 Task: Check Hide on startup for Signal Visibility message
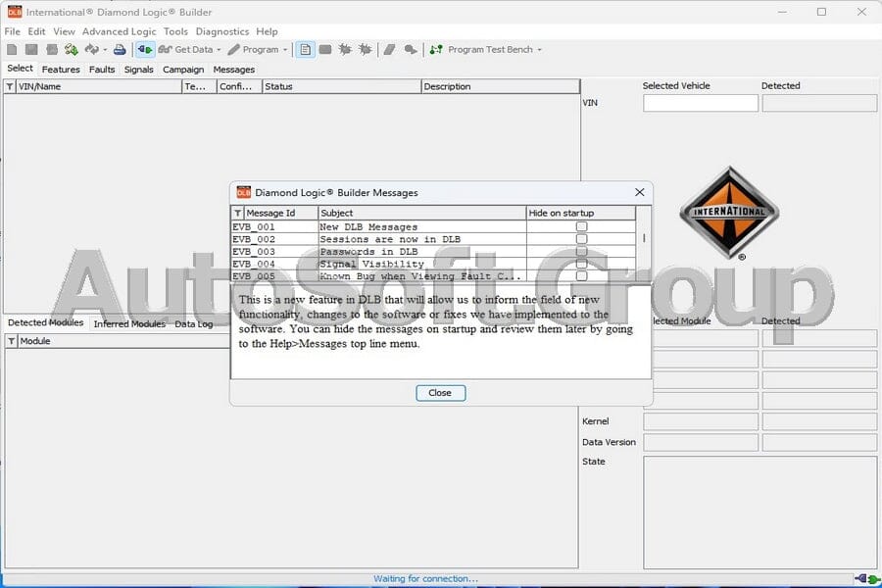pos(582,264)
